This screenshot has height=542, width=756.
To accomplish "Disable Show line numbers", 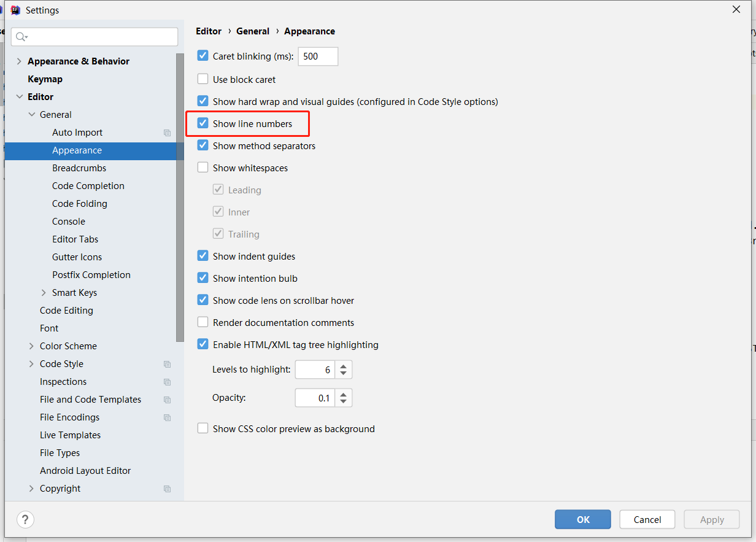I will (202, 123).
